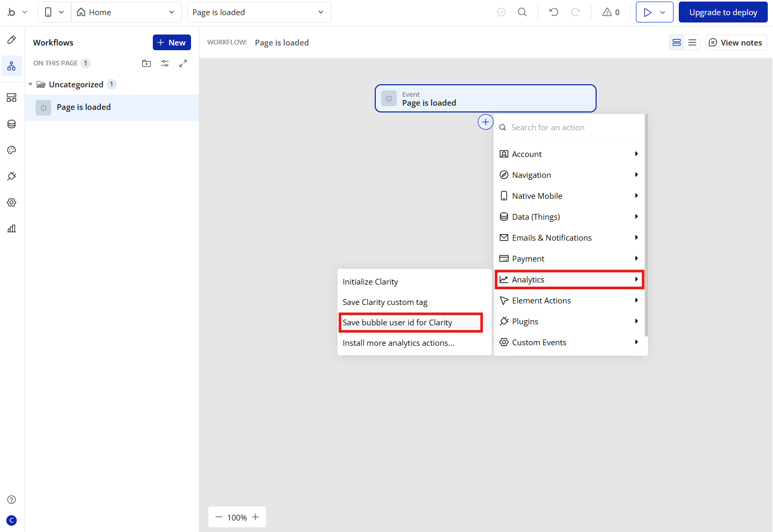Select Page is loaded in workflow list
This screenshot has width=773, height=532.
[112, 107]
